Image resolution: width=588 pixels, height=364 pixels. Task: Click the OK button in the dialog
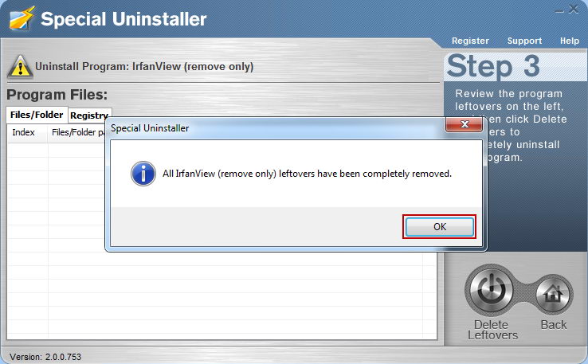tap(440, 226)
